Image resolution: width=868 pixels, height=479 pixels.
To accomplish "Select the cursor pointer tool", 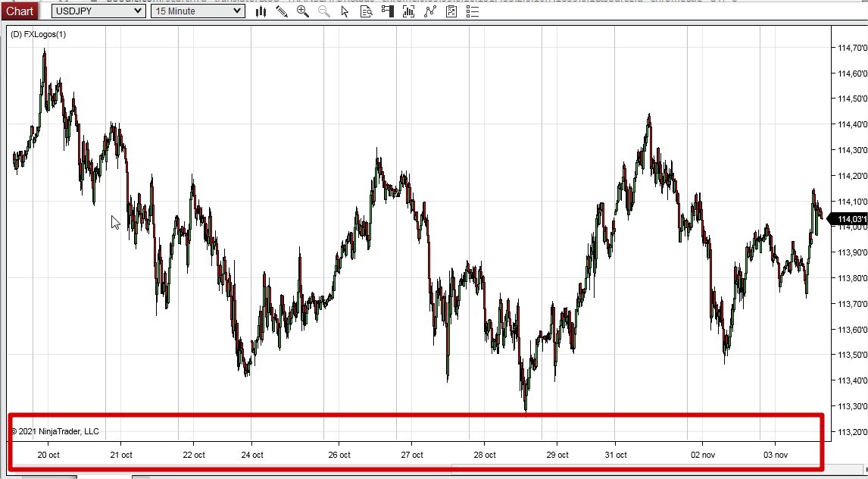I will pos(345,11).
